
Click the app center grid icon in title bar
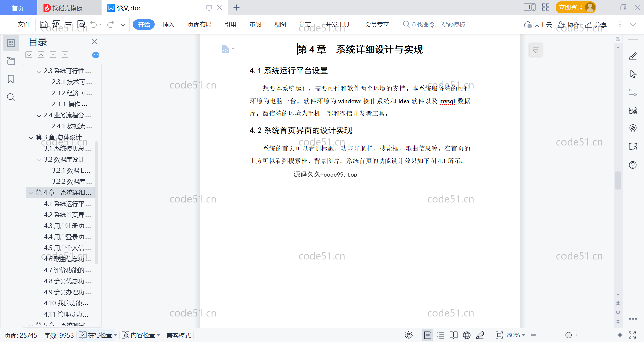coord(546,7)
